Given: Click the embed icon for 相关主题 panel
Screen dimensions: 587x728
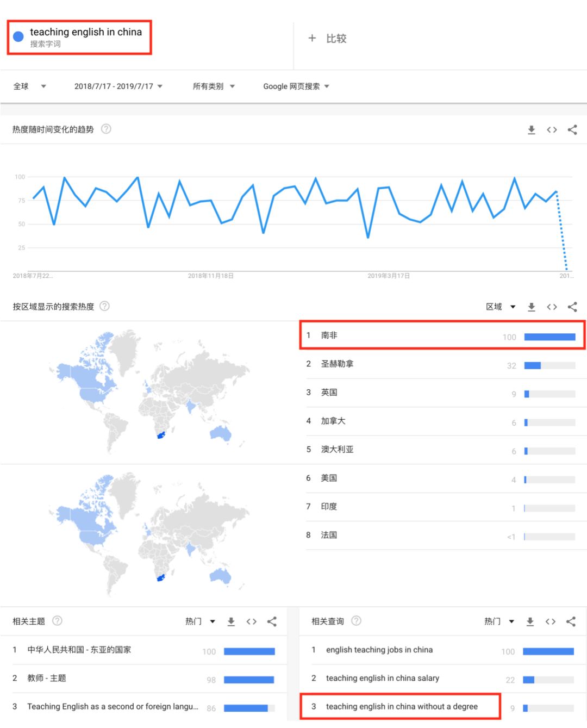Looking at the screenshot, I should click(251, 621).
